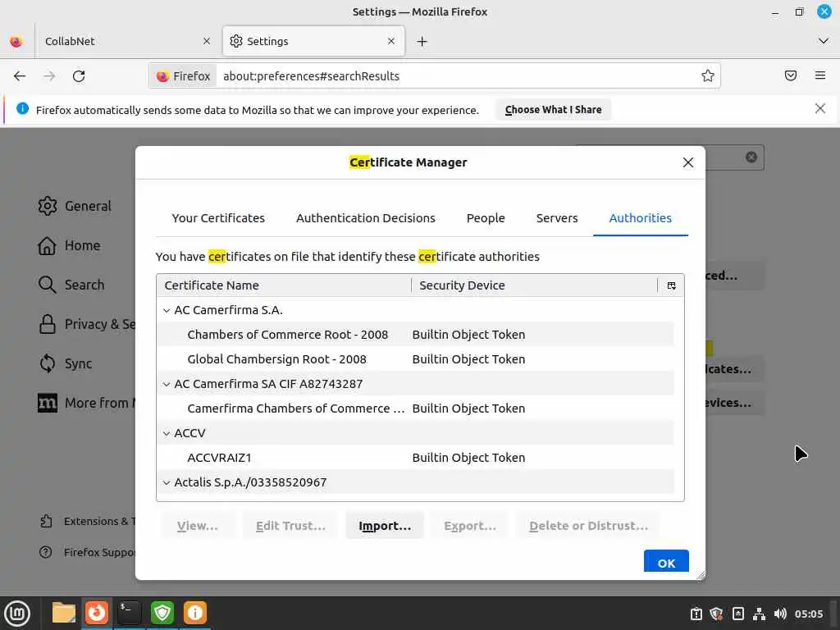The width and height of the screenshot is (840, 630).
Task: Collapse the Actalis S.p.A./03358520967 group
Action: point(167,482)
